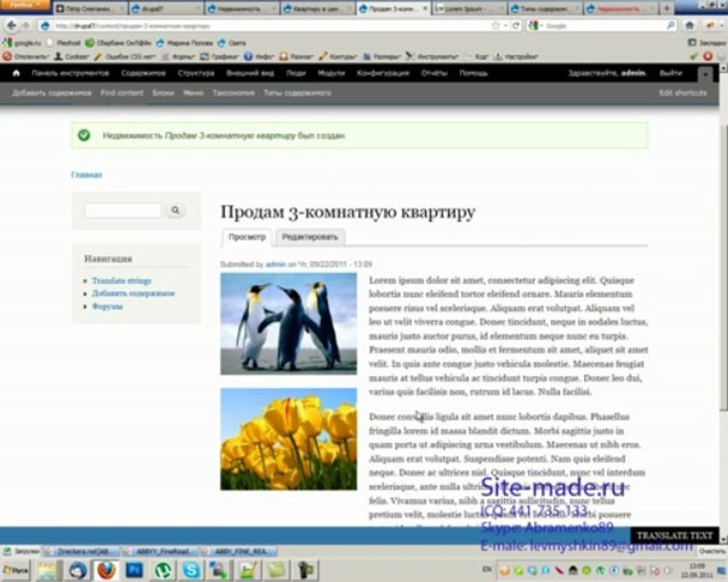This screenshot has height=582, width=728.
Task: Click the Форумы navigation link
Action: 108,306
